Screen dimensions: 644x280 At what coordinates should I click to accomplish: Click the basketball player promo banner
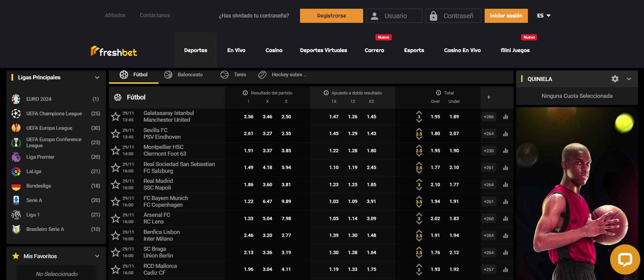pos(577,193)
